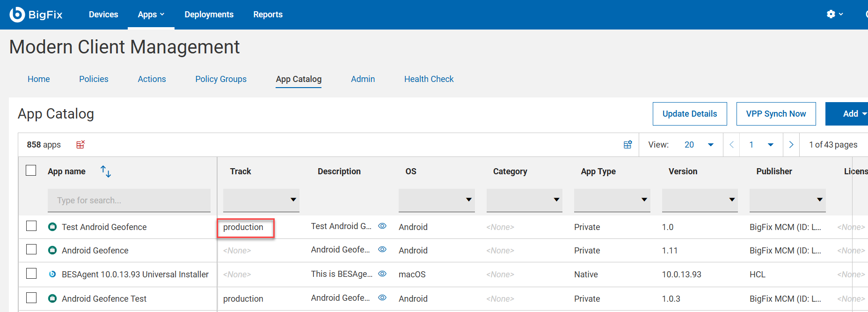Open the Publisher filter dropdown
Viewport: 868px width, 312px height.
click(x=788, y=200)
